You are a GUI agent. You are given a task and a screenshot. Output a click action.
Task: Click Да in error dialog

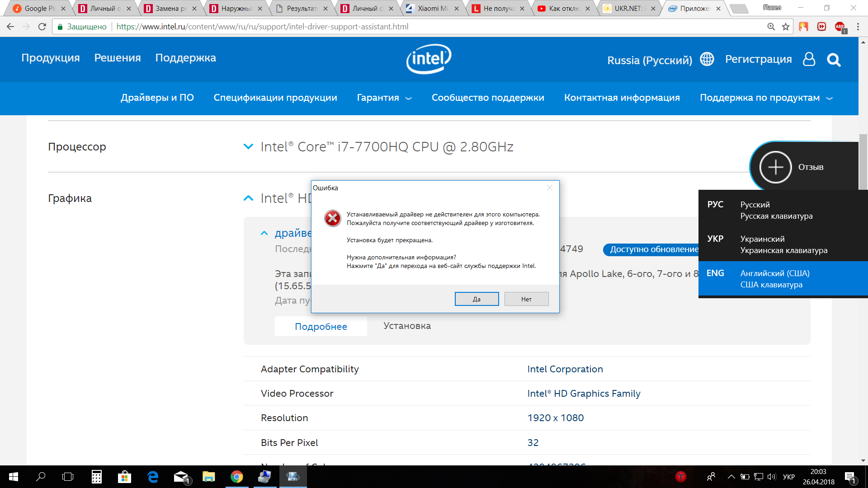pos(476,299)
